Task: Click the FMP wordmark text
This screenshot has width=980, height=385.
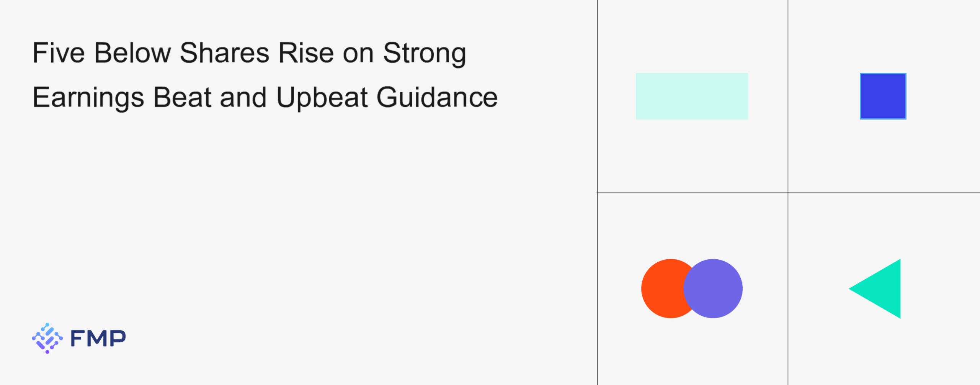Action: pos(98,339)
